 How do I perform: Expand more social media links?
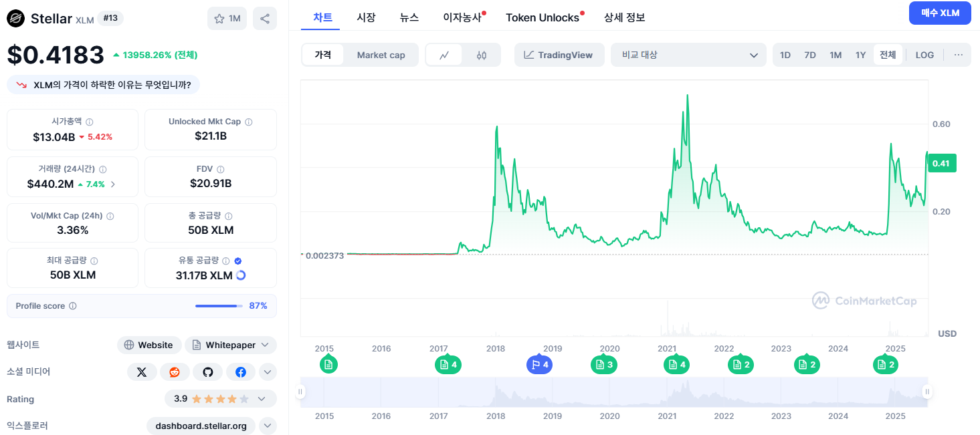click(x=268, y=372)
